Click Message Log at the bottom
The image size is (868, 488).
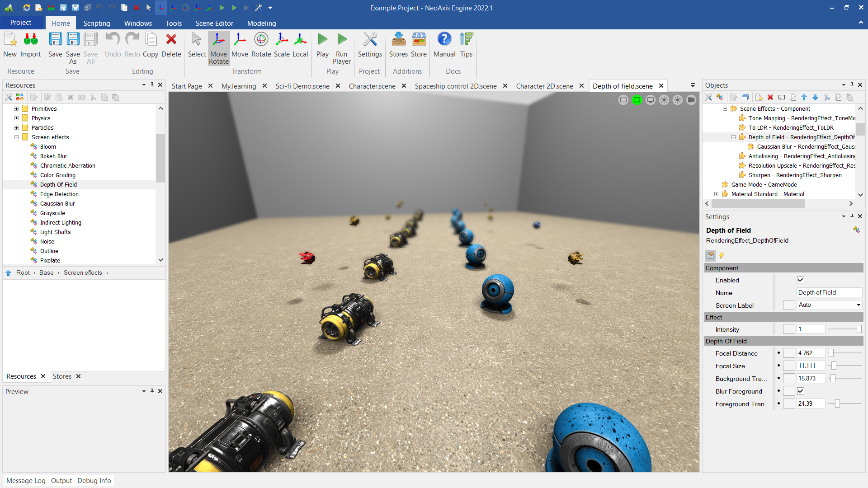pyautogui.click(x=26, y=481)
